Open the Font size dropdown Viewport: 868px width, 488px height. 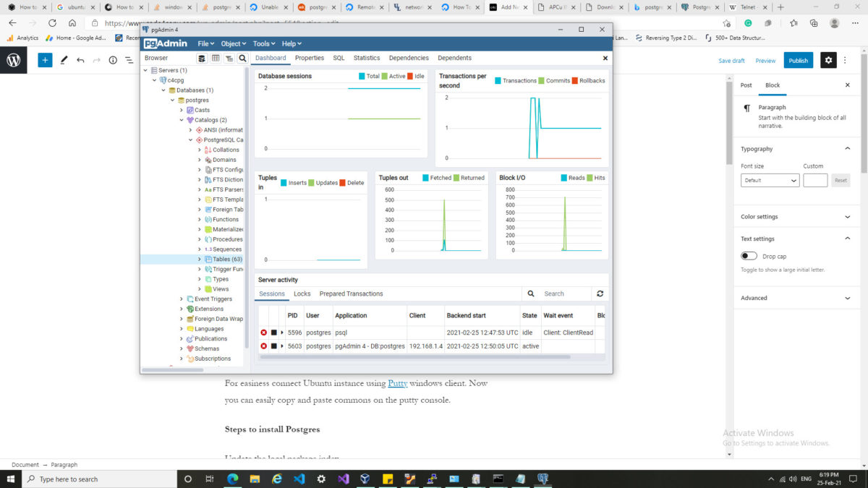[770, 181]
